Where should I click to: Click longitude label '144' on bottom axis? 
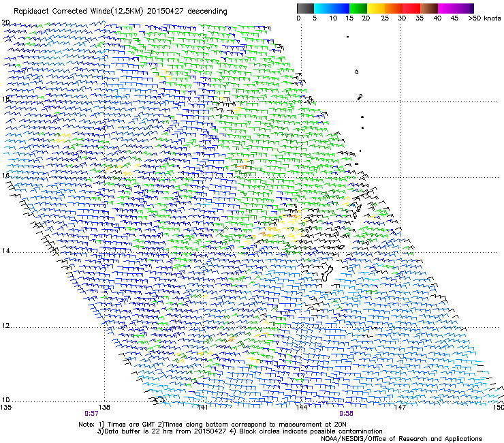[302, 408]
